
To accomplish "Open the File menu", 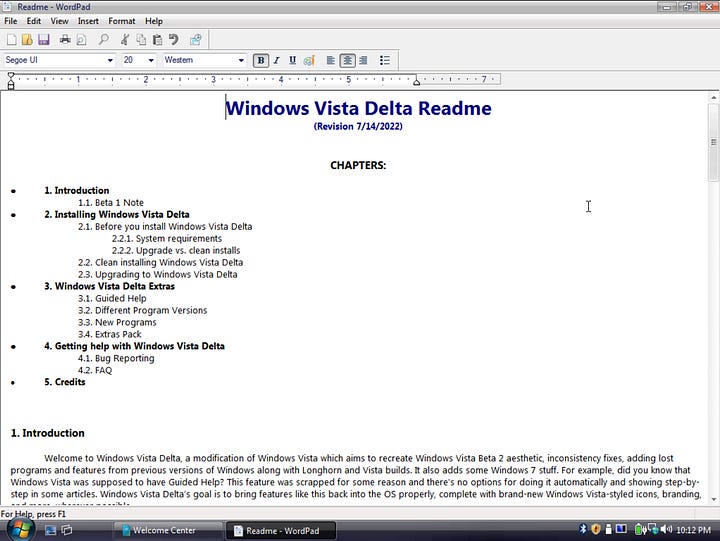I will coord(11,21).
